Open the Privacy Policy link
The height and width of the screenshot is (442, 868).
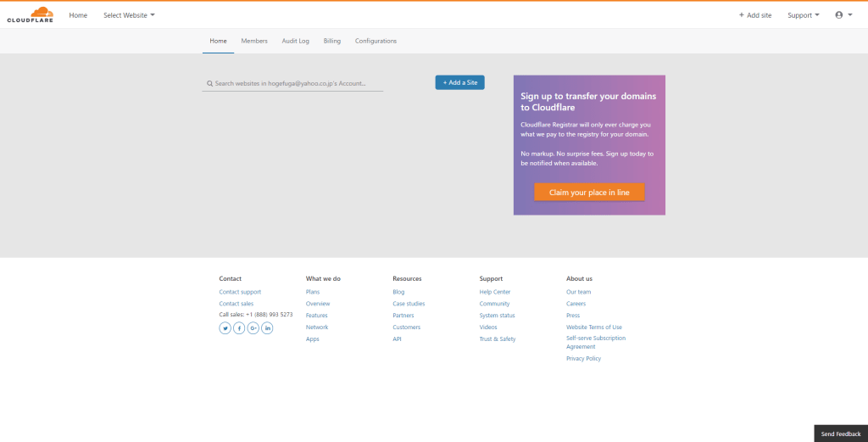tap(583, 358)
